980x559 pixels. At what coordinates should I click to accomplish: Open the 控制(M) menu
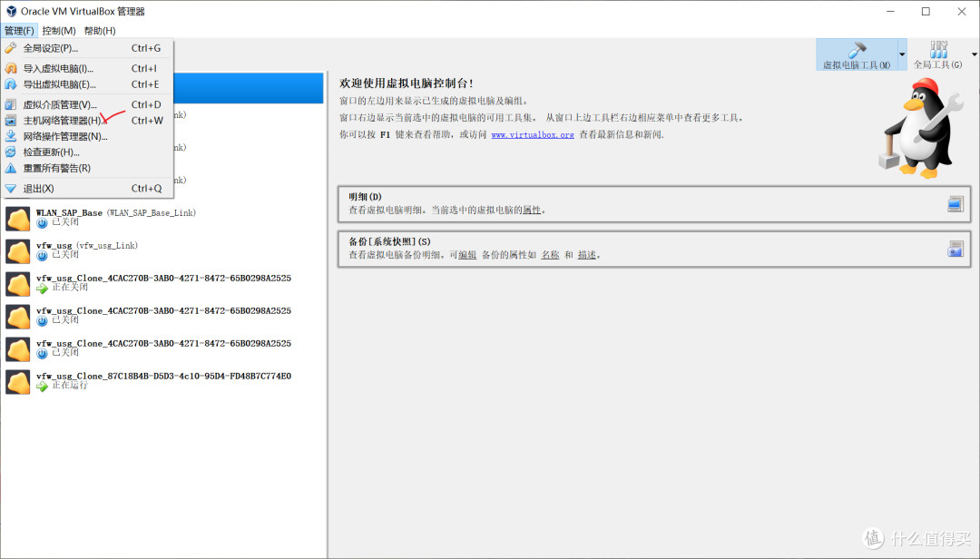tap(59, 31)
